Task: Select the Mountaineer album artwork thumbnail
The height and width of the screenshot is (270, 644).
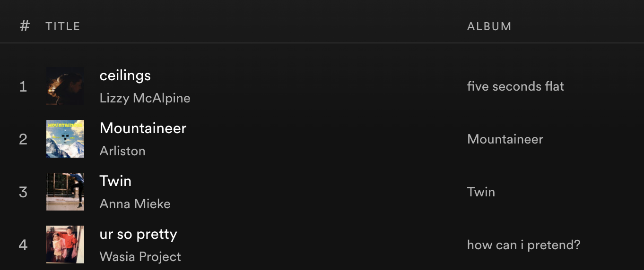Action: click(x=65, y=139)
